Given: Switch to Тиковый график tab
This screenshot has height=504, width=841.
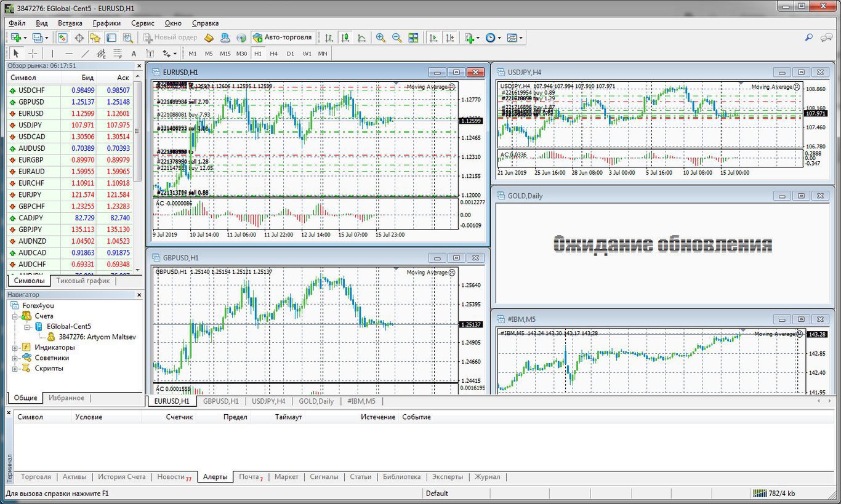Looking at the screenshot, I should click(x=82, y=281).
